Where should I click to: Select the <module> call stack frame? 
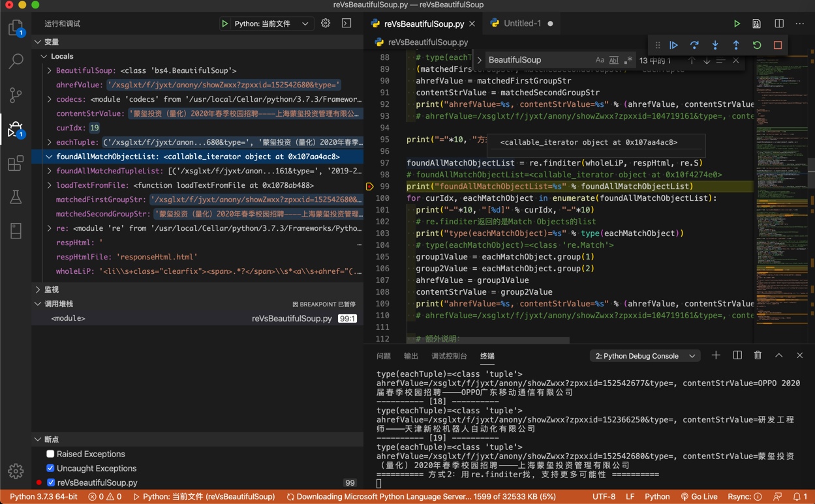197,318
